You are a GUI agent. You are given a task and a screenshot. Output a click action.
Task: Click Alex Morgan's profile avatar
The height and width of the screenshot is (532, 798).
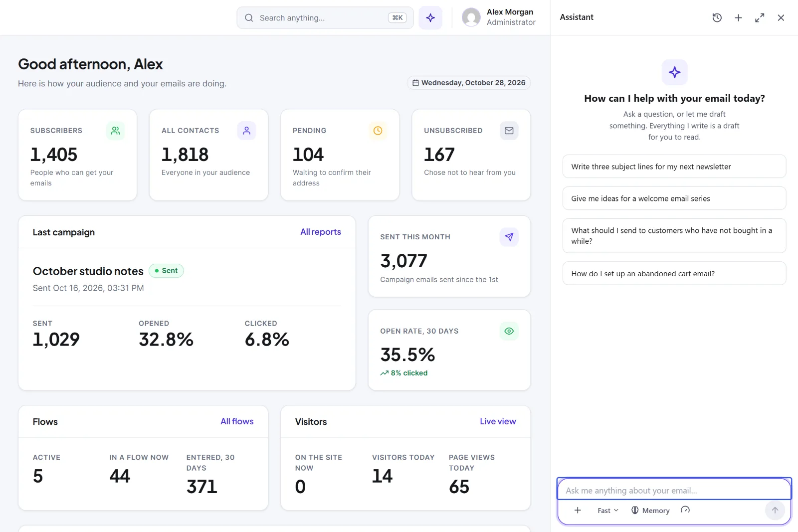tap(471, 17)
